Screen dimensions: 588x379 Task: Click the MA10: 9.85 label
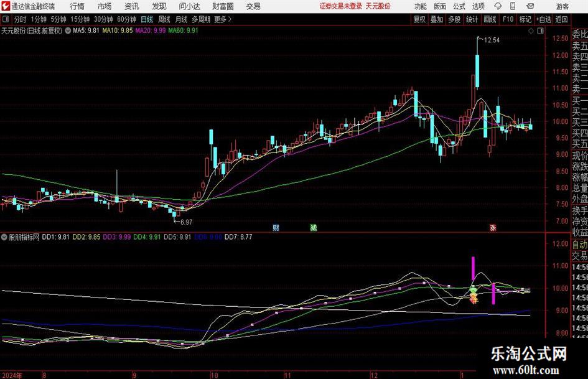[118, 30]
